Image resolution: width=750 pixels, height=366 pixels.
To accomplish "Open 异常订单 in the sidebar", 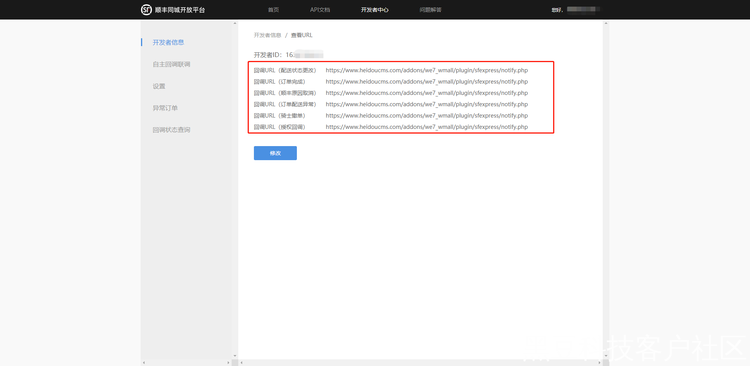I will click(x=165, y=108).
